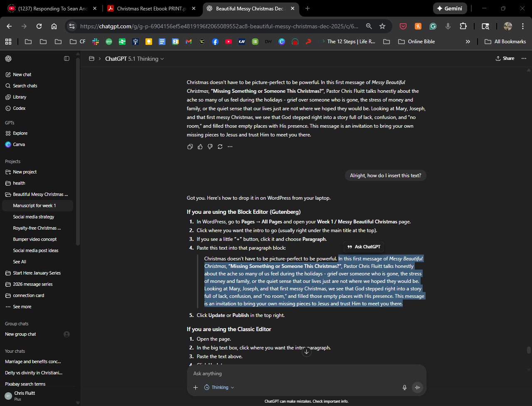Image resolution: width=532 pixels, height=406 pixels.
Task: Toggle the sidebar collapse button
Action: point(66,59)
